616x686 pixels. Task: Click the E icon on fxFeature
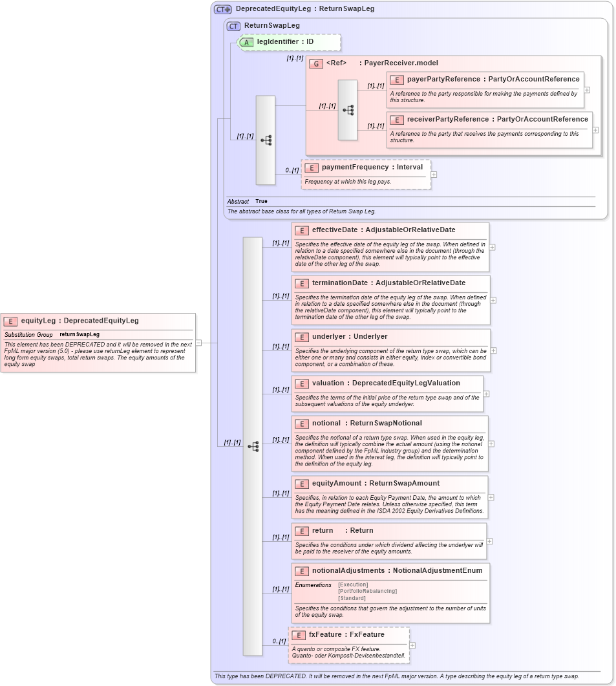point(299,635)
